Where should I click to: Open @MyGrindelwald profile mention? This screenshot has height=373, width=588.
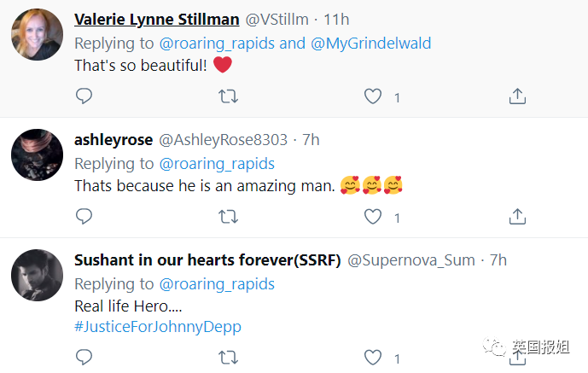(371, 43)
